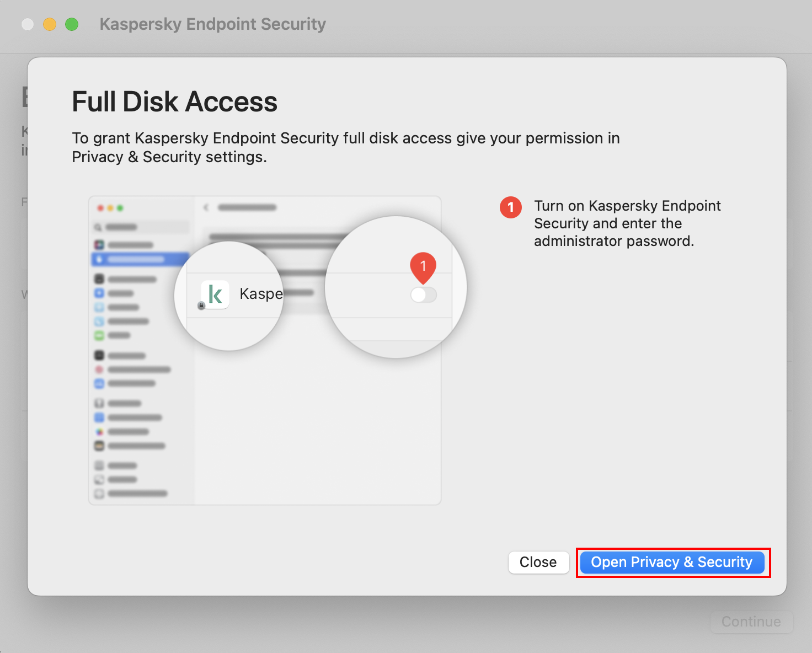Zoom the window with the green button
The height and width of the screenshot is (653, 812).
click(72, 24)
